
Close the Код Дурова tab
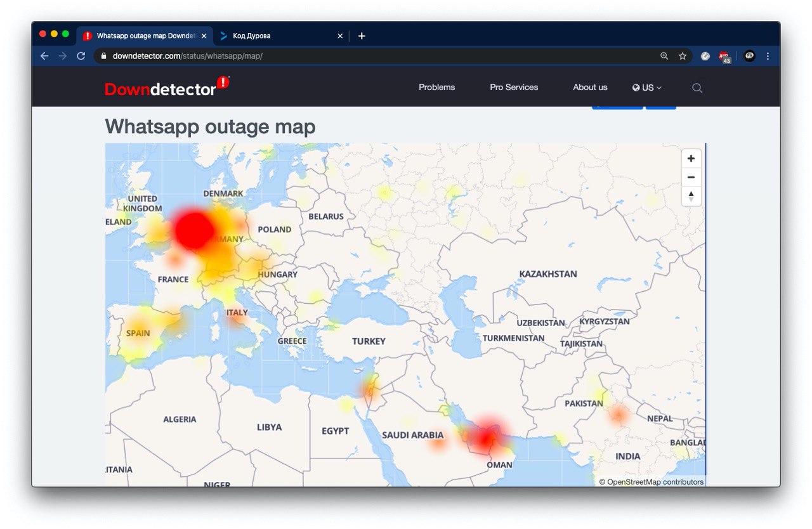(x=340, y=36)
